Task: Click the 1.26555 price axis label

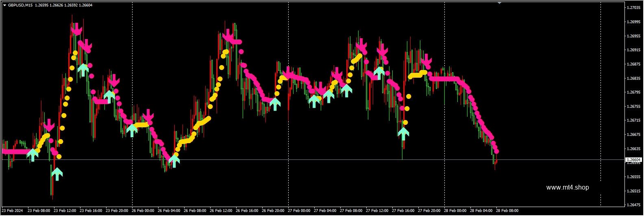Action: tap(634, 177)
